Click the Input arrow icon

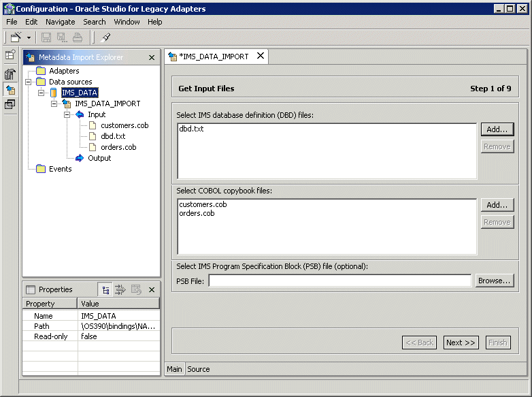pyautogui.click(x=80, y=114)
